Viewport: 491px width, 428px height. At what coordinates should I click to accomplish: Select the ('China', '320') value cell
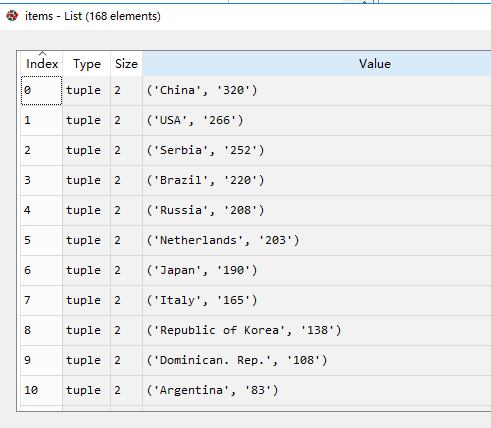pos(317,90)
